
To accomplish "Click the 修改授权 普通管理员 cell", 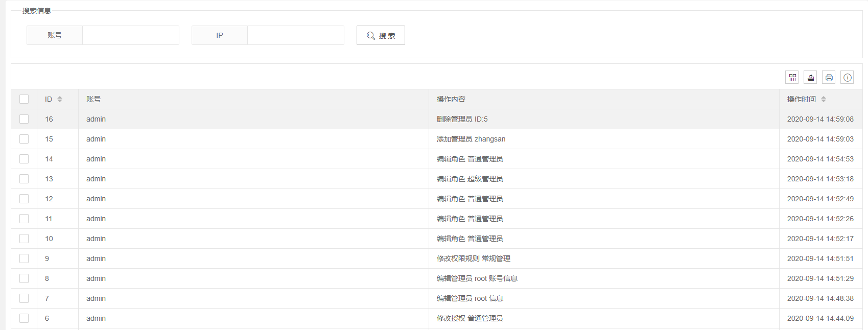I will point(604,318).
